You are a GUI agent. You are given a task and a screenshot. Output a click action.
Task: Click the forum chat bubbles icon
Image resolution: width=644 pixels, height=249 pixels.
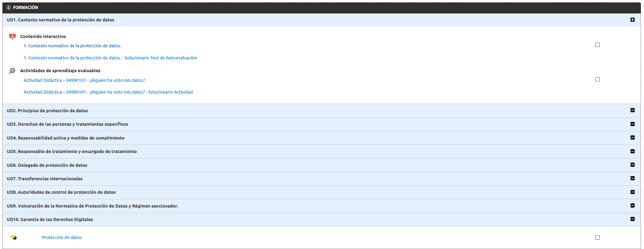13,238
